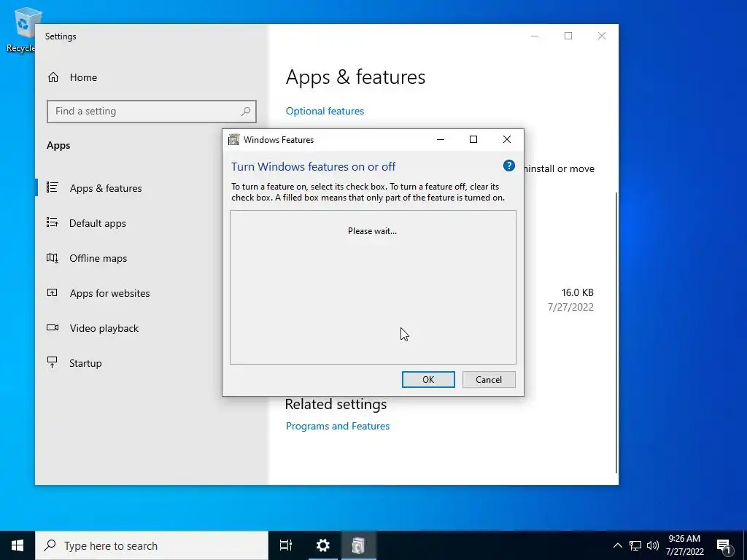Screen dimensions: 747x560
Task: Click the Please wait... text
Action: [x=372, y=231]
